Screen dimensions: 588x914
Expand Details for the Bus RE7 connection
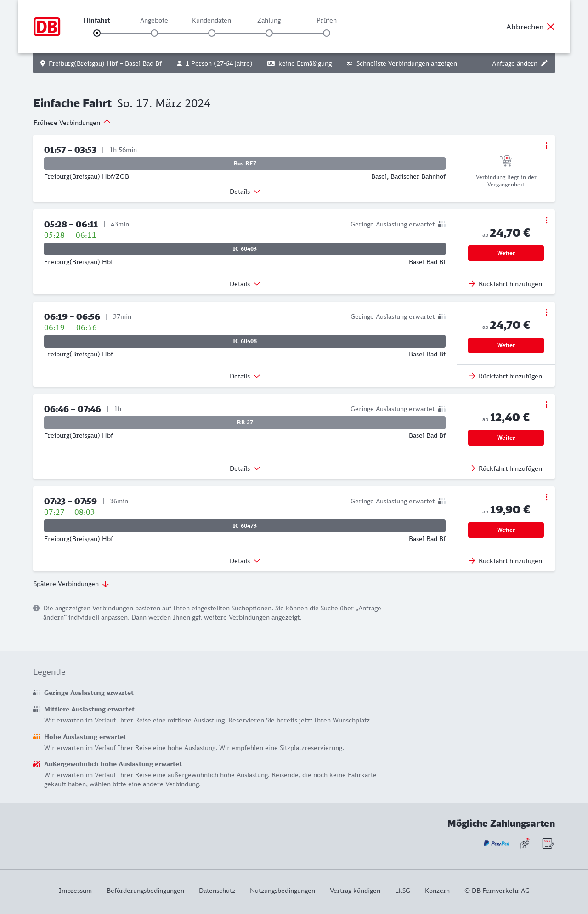(x=245, y=192)
